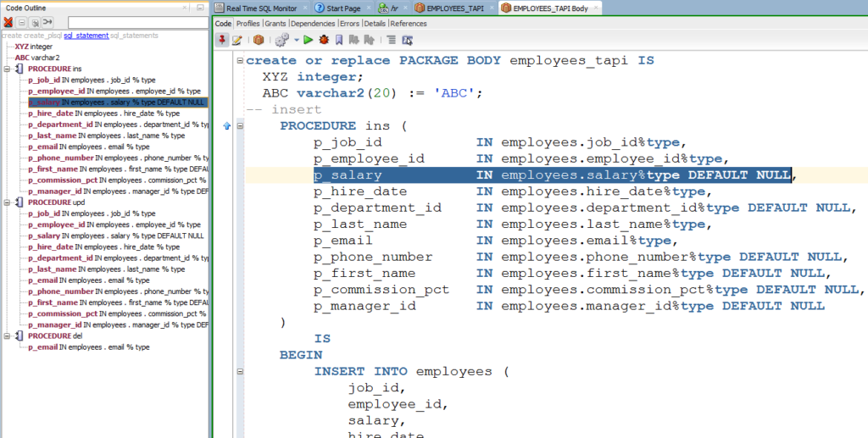Click the arrow icon in Code Outline toolbar
This screenshot has width=868, height=438.
pos(47,22)
